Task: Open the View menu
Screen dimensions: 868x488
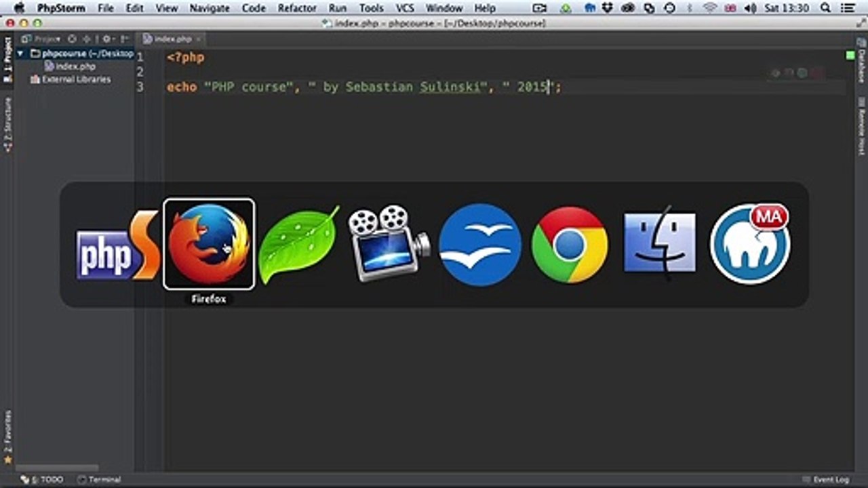Action: coord(167,8)
